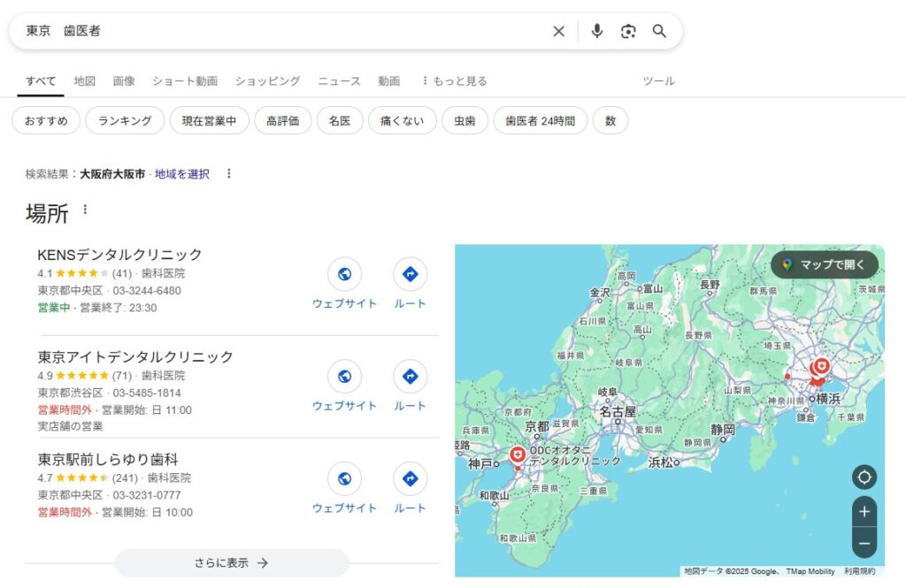Image resolution: width=906 pixels, height=588 pixels.
Task: Click the (41) review count
Action: 122,273
